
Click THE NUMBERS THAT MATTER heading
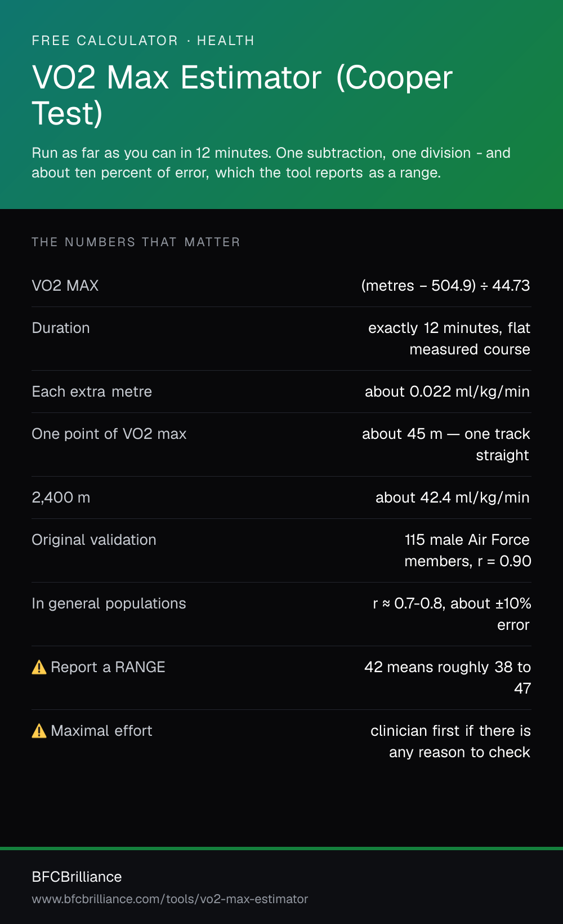coord(136,242)
